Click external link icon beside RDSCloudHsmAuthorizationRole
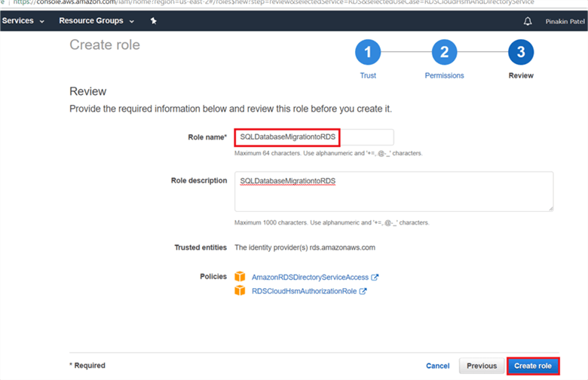The width and height of the screenshot is (588, 380). [x=363, y=291]
